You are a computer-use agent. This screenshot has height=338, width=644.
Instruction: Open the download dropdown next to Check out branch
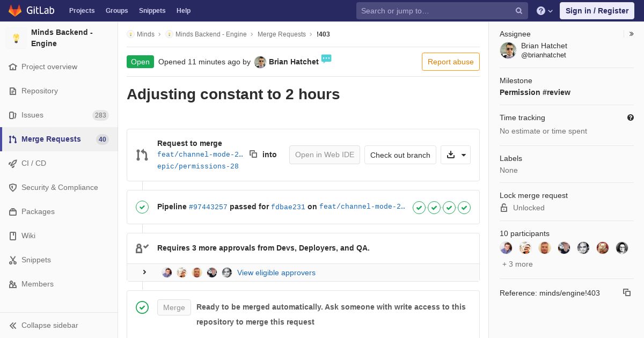coord(456,155)
